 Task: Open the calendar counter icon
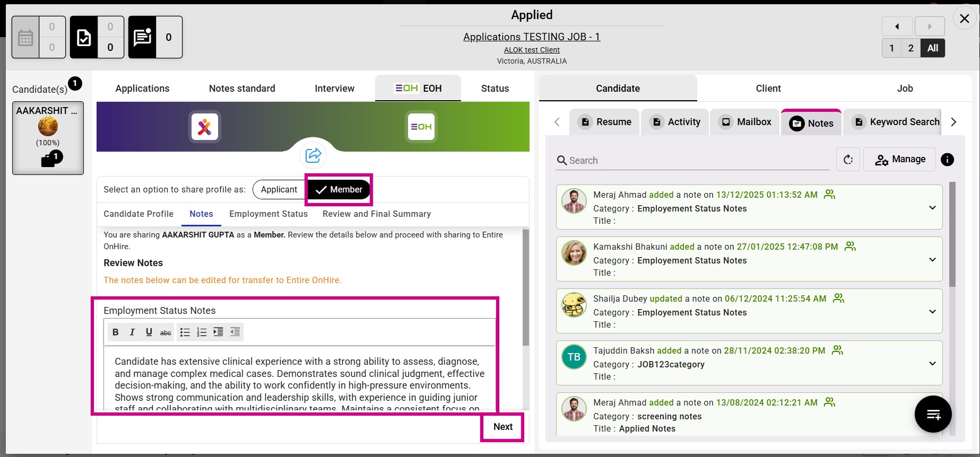(25, 37)
